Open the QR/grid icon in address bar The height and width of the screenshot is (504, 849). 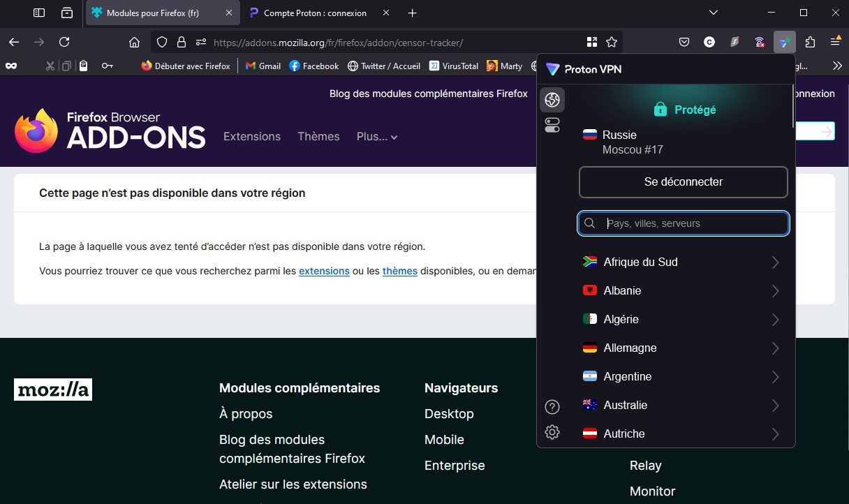(592, 42)
